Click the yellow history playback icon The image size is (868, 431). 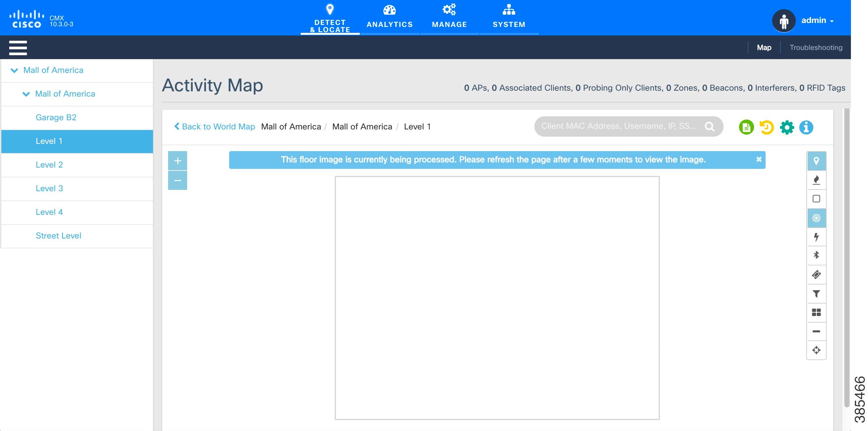766,127
